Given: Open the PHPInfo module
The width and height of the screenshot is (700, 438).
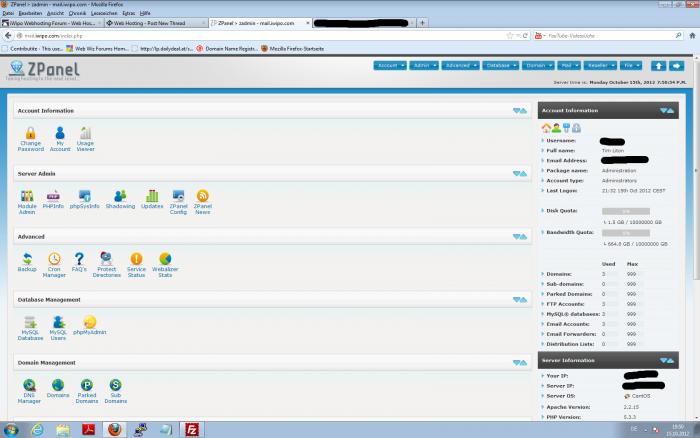Looking at the screenshot, I should pyautogui.click(x=53, y=200).
